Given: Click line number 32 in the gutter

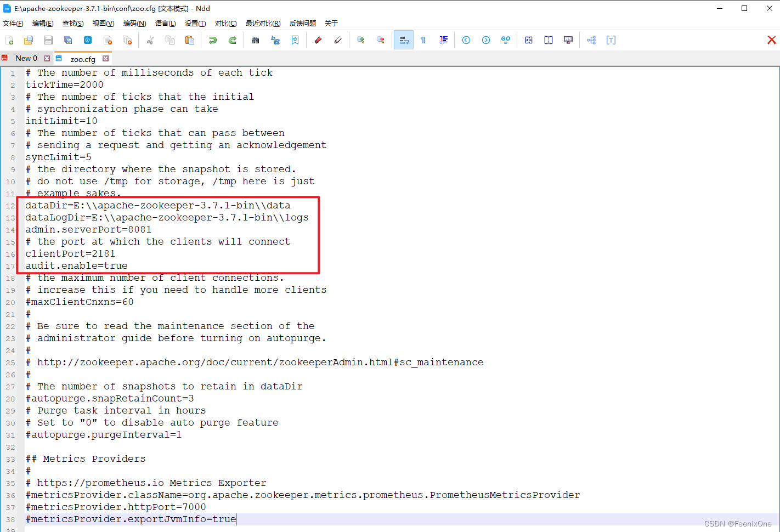Looking at the screenshot, I should tap(10, 447).
